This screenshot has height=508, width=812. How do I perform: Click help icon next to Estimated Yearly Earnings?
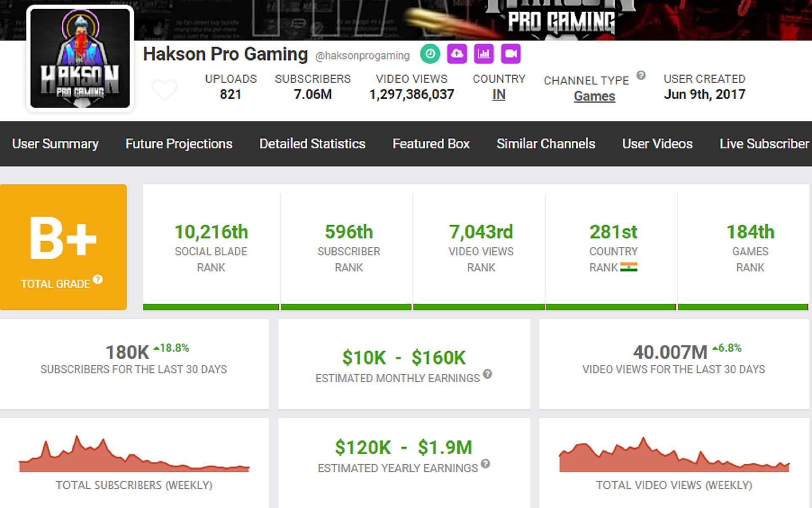coord(486,464)
